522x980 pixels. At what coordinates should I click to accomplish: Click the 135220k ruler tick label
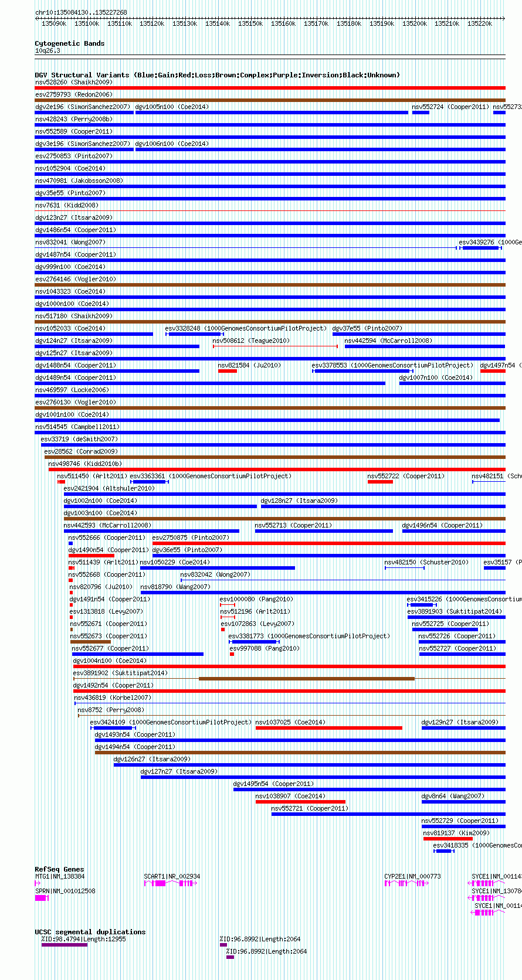(x=480, y=23)
